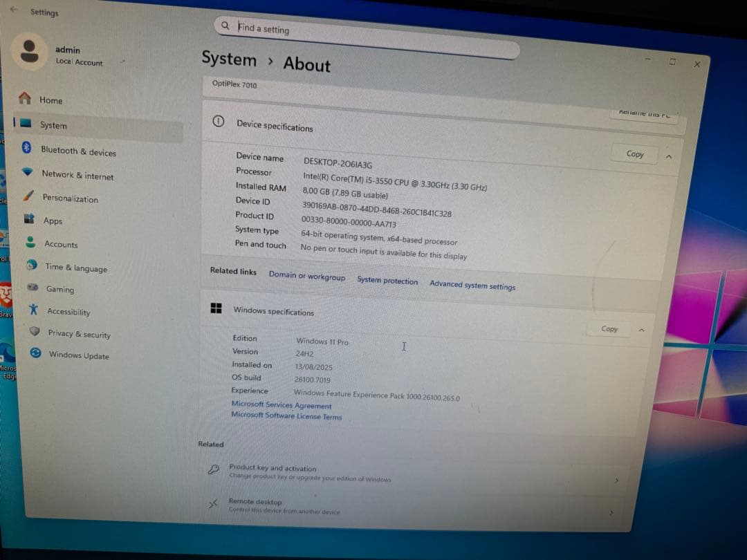The image size is (747, 560).
Task: Open Advanced system settings link
Action: [x=472, y=286]
